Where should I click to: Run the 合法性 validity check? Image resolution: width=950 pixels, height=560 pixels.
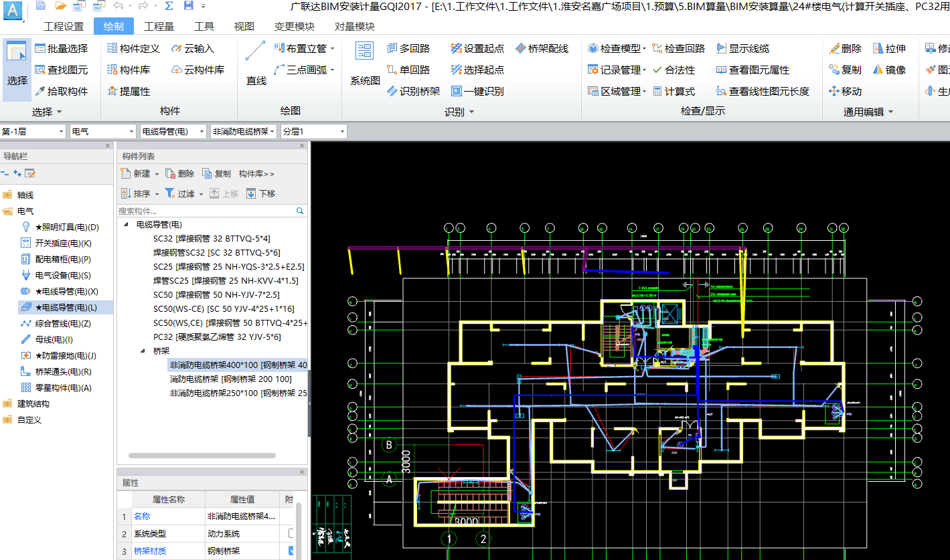point(674,70)
